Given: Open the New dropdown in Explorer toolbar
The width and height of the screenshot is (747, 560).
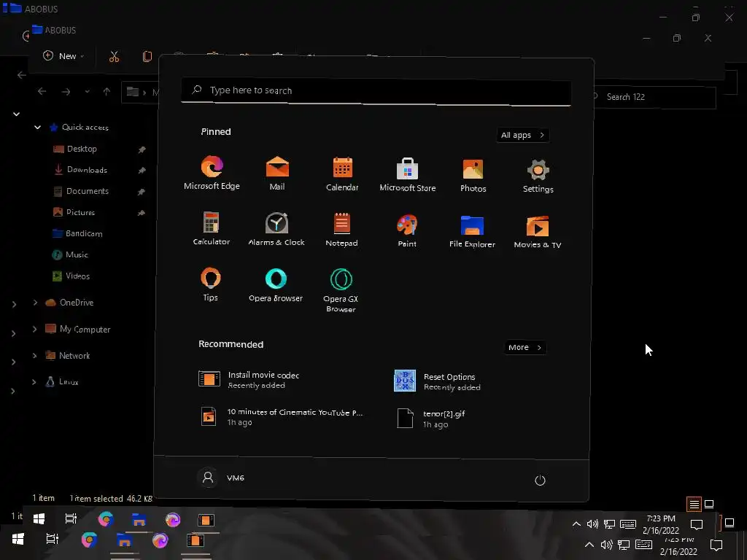Looking at the screenshot, I should (x=64, y=55).
